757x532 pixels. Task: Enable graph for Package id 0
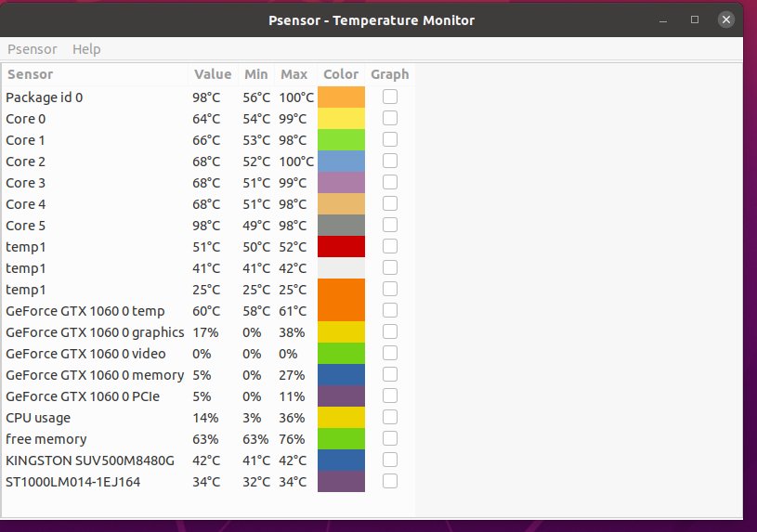[x=389, y=97]
